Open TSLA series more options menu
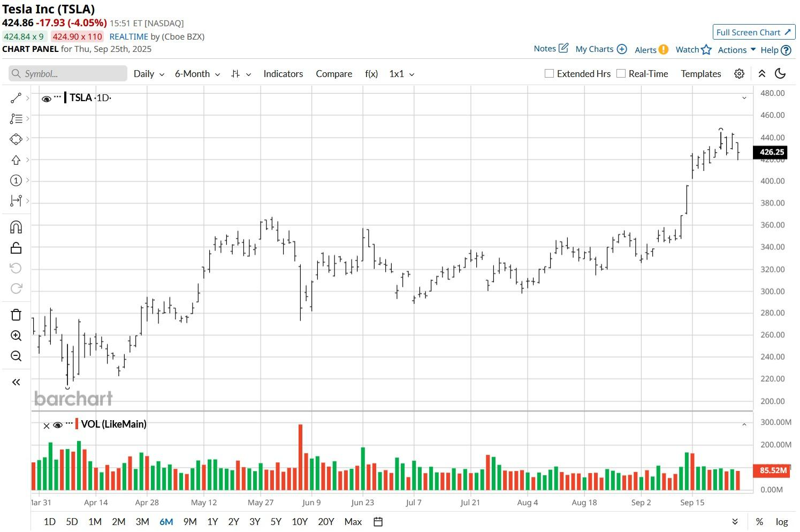The height and width of the screenshot is (532, 800). point(57,97)
